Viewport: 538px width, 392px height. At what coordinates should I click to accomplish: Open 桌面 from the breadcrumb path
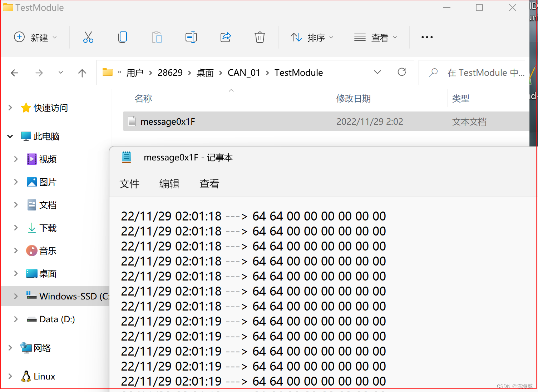tap(205, 73)
